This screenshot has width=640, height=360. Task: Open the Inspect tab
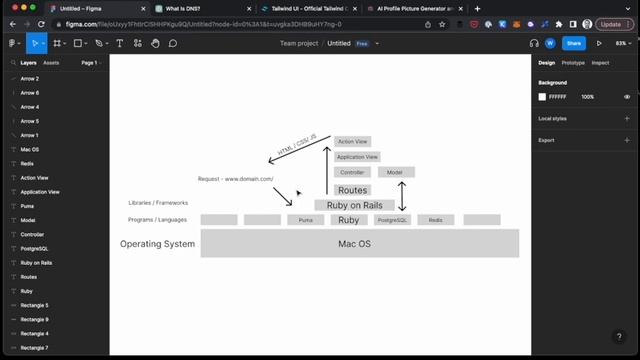[x=600, y=63]
